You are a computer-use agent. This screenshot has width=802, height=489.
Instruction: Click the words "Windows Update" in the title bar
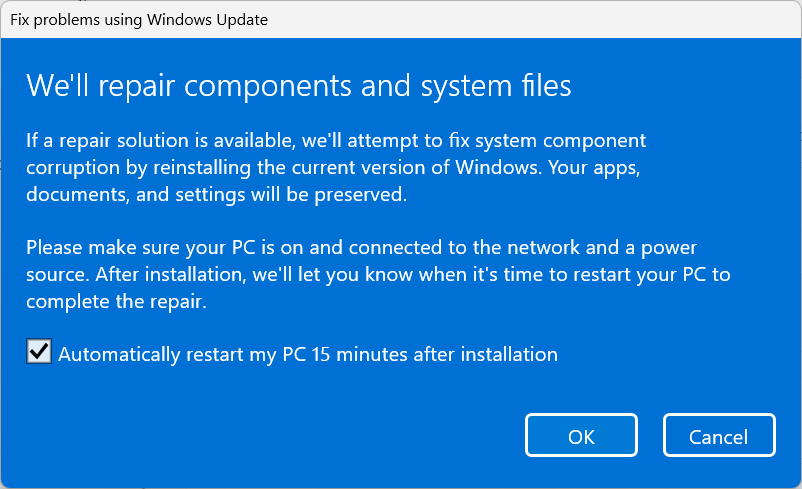[217, 19]
